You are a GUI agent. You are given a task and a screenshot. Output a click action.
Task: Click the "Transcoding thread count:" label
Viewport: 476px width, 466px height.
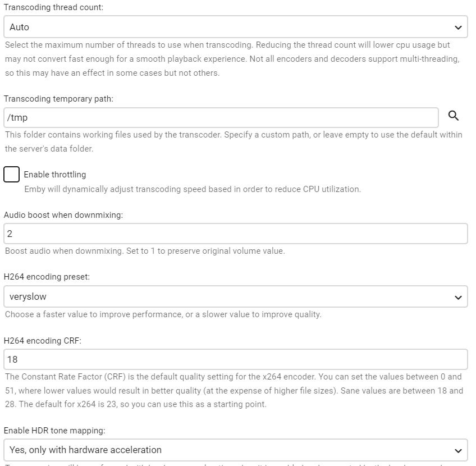click(x=53, y=8)
